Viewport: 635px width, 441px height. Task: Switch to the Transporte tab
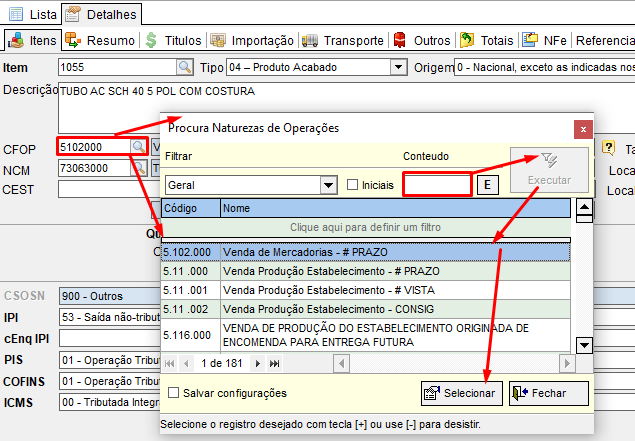tap(343, 40)
